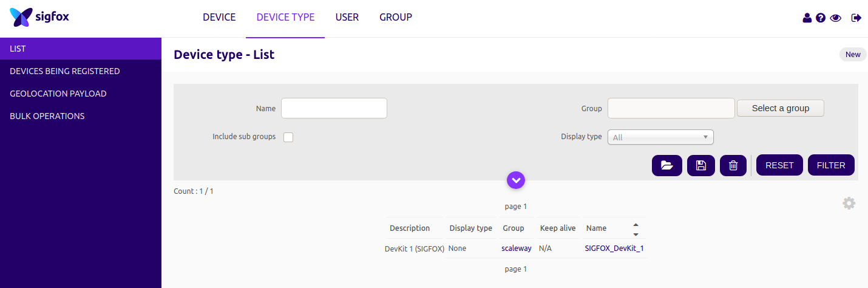Click the logout arrow icon
The image size is (868, 288).
click(x=856, y=18)
